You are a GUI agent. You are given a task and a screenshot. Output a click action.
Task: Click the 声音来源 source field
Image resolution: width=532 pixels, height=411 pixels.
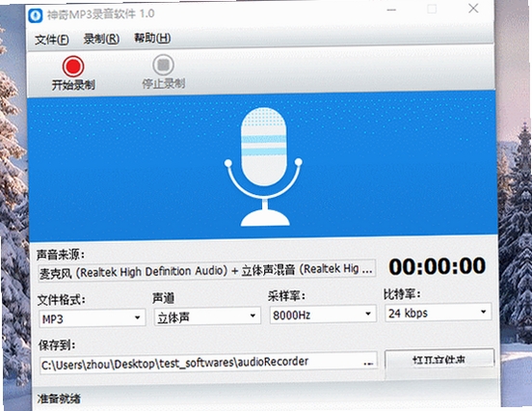207,270
